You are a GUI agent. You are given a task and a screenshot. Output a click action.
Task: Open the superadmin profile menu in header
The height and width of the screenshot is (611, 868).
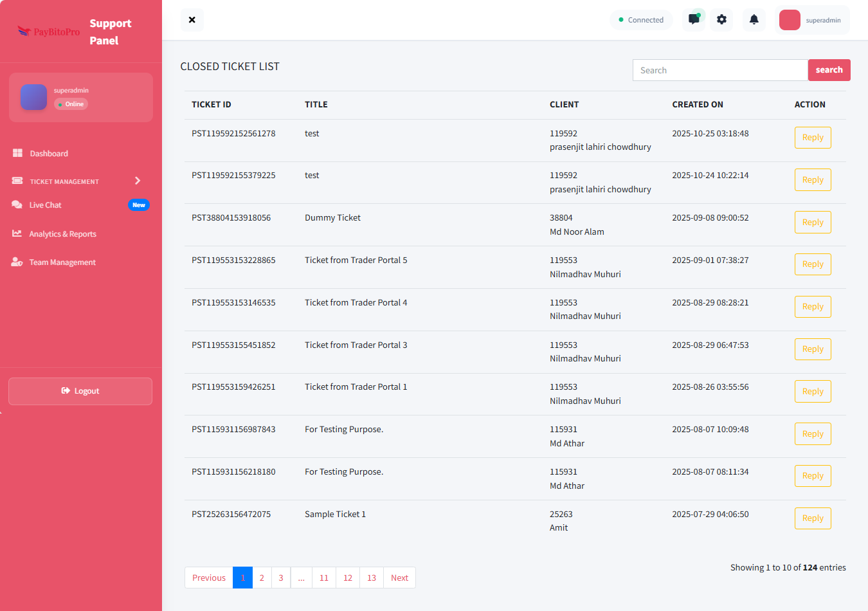pyautogui.click(x=813, y=20)
